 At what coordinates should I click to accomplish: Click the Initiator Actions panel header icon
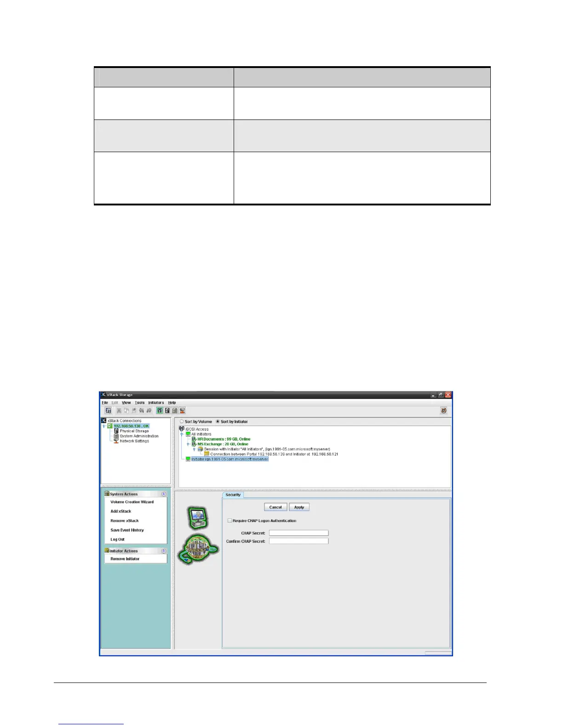pyautogui.click(x=107, y=551)
